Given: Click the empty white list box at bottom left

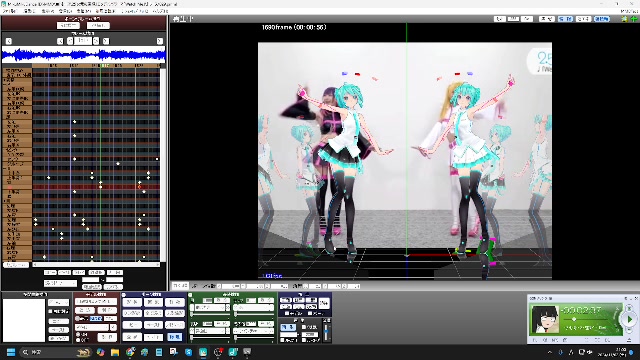Looking at the screenshot, I should (24, 320).
